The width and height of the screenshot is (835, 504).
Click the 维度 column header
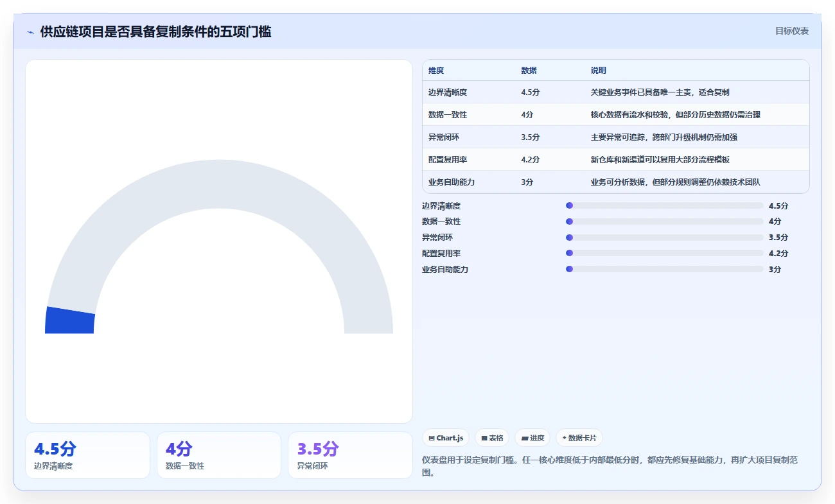point(436,71)
